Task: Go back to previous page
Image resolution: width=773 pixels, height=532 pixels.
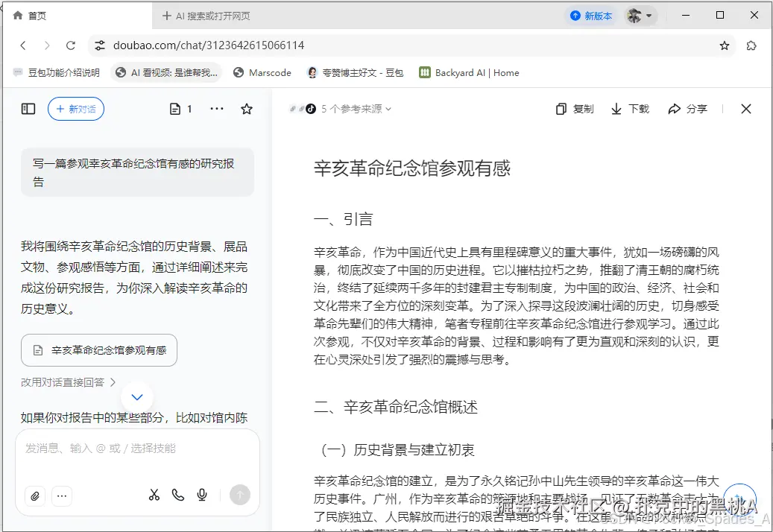Action: pos(22,45)
